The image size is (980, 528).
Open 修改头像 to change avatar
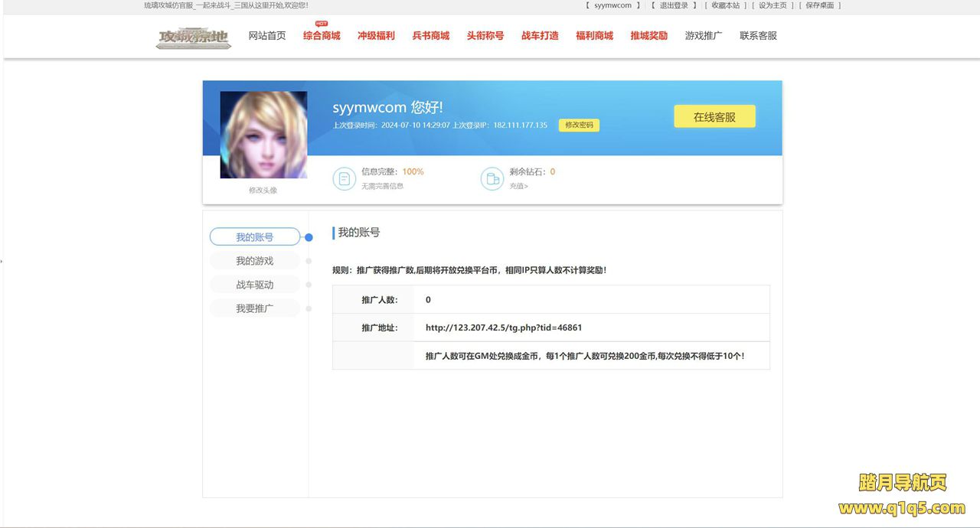(x=263, y=191)
